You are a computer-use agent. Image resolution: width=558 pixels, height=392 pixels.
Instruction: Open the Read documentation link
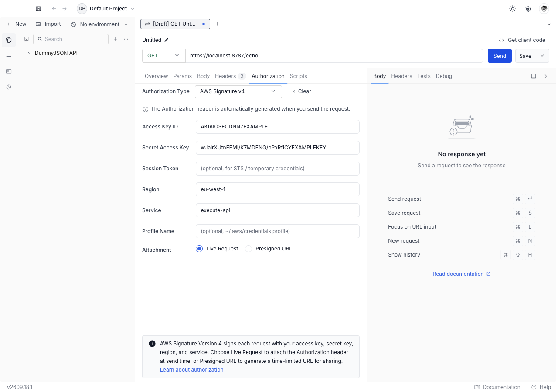[461, 274]
